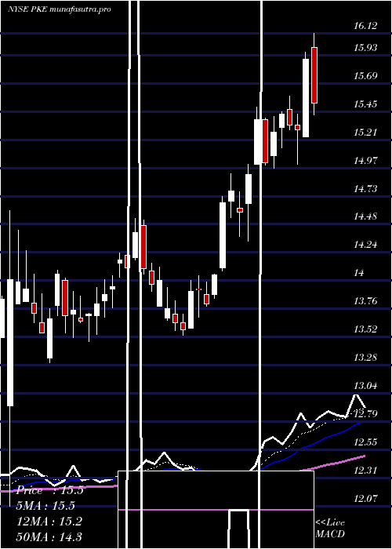Select the 13.52 price axis label
This screenshot has width=392, height=549.
click(x=365, y=329)
